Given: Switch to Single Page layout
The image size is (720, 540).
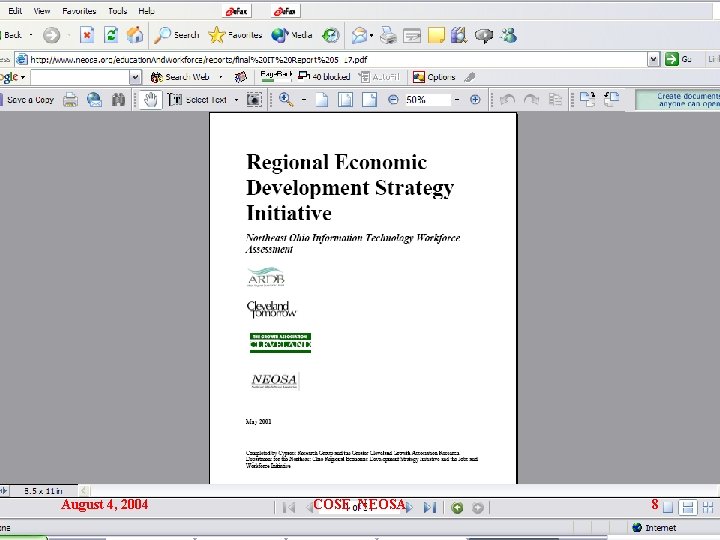Looking at the screenshot, I should coord(668,507).
